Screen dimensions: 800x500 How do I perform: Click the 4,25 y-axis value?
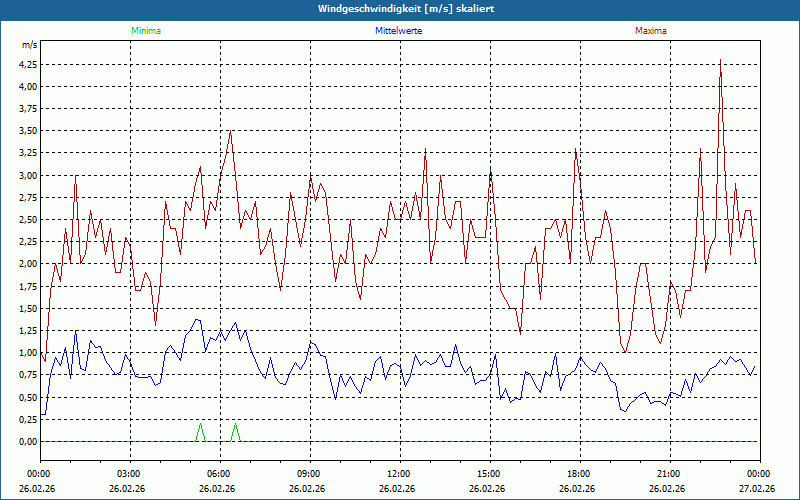point(29,65)
